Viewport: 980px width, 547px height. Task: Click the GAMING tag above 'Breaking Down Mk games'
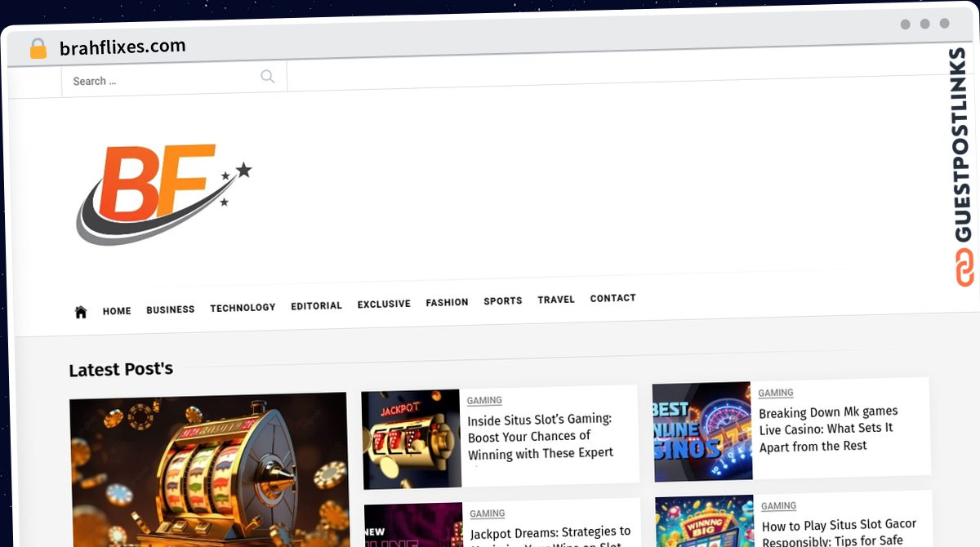tap(776, 393)
